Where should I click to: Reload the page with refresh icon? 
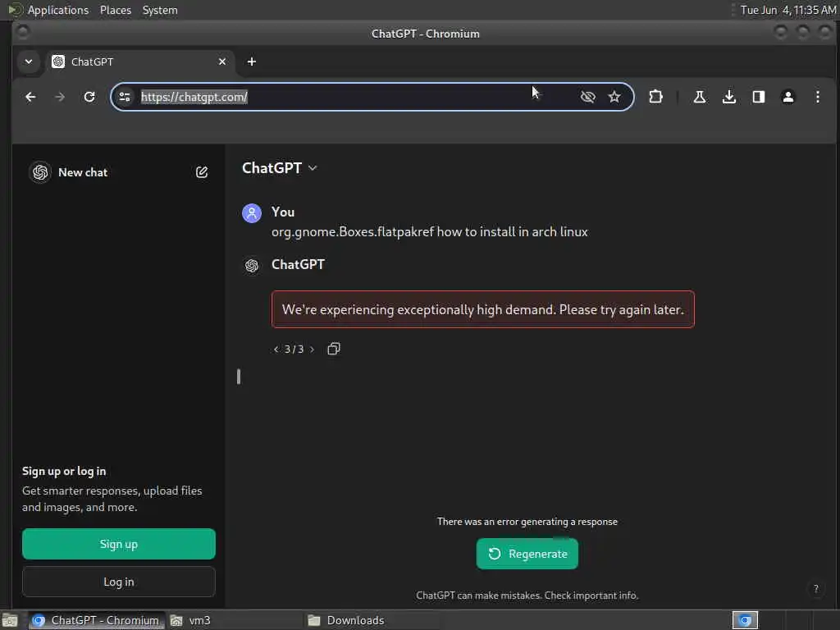89,97
